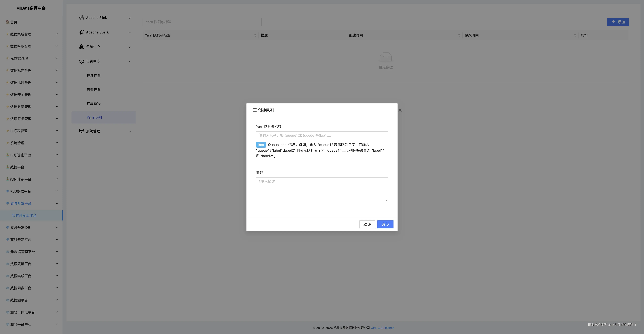Viewport: 644px width, 334px height.
Task: Expand the Apache Flink submenu chevron
Action: (x=130, y=18)
